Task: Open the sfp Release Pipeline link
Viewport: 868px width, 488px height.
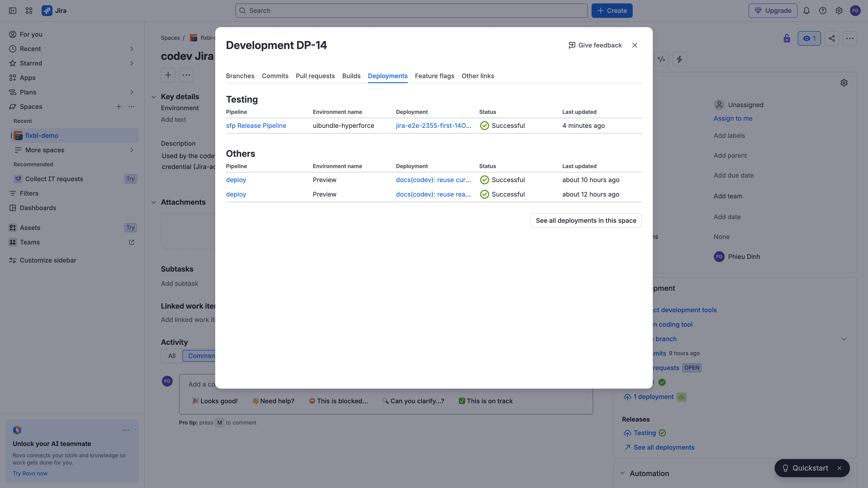Action: coord(256,126)
